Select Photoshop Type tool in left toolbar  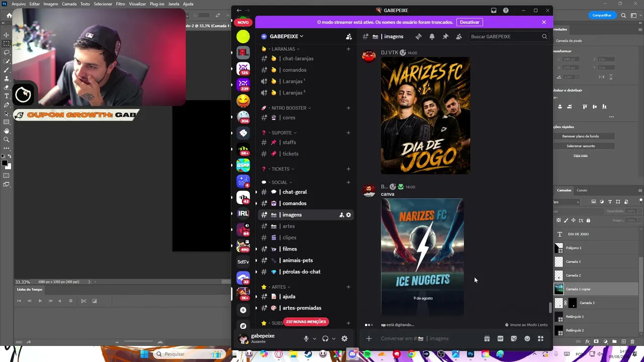click(7, 96)
